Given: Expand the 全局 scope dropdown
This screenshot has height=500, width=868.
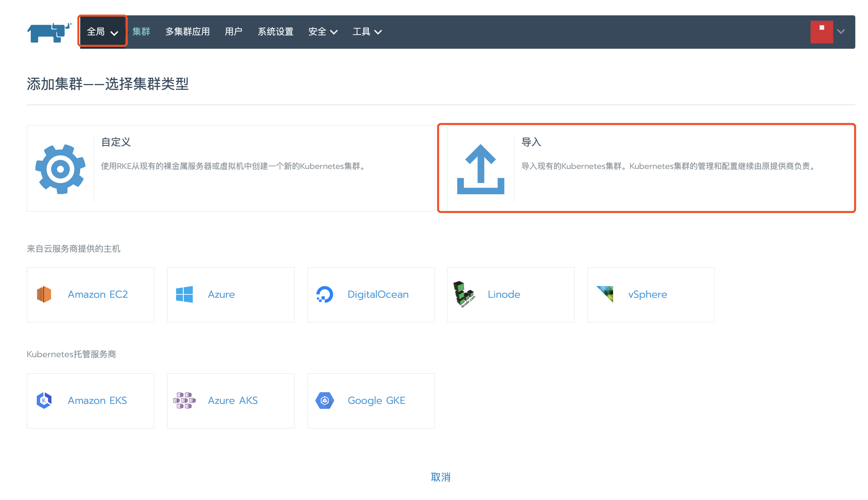Looking at the screenshot, I should tap(102, 32).
